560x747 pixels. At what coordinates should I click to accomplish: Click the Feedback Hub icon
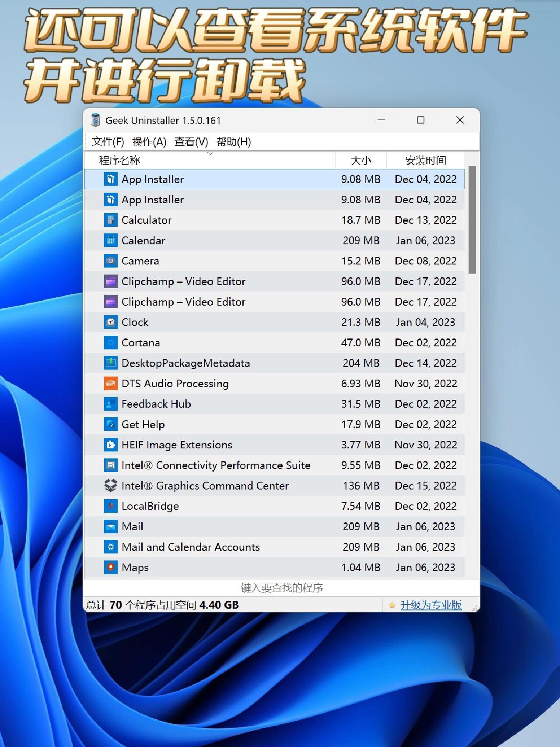pyautogui.click(x=111, y=404)
